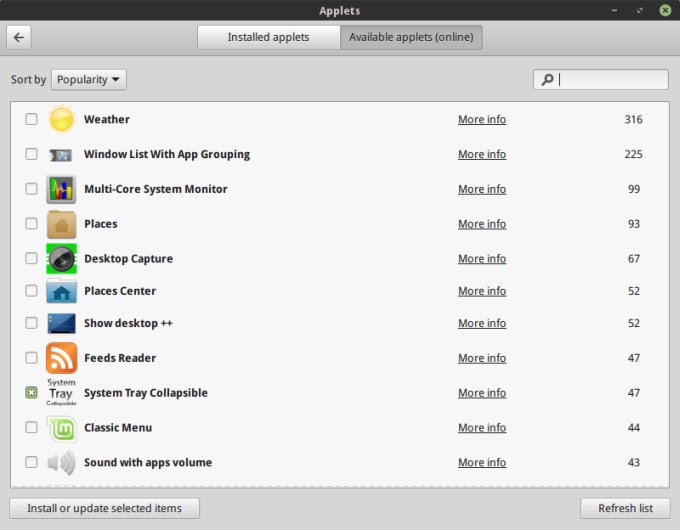Click the popularity score 93

[x=634, y=224]
